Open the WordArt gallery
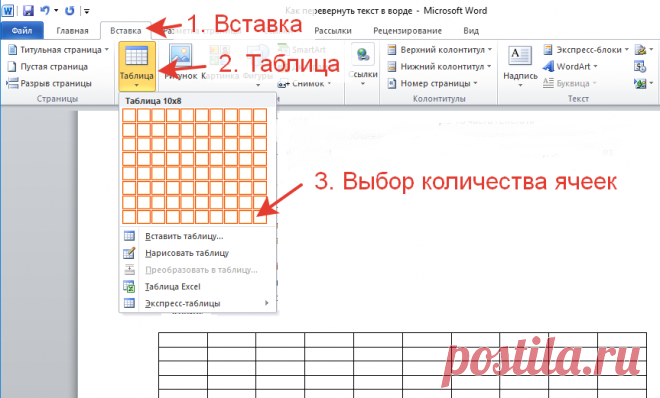660x398 pixels. coord(570,66)
